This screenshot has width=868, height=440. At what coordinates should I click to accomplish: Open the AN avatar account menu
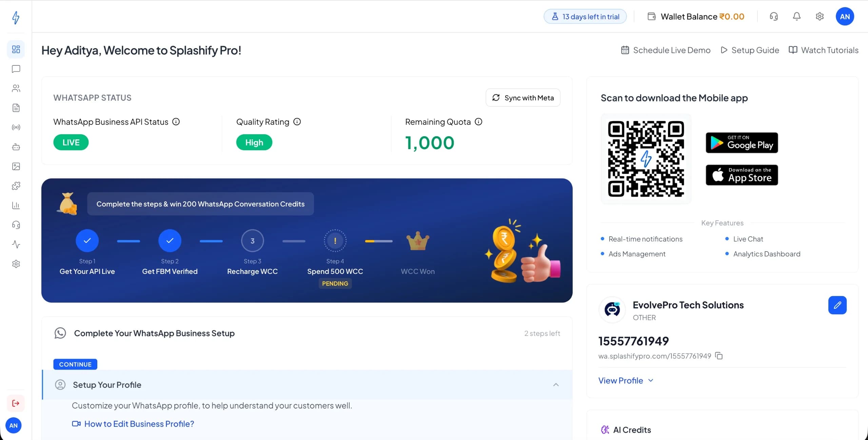click(x=845, y=16)
